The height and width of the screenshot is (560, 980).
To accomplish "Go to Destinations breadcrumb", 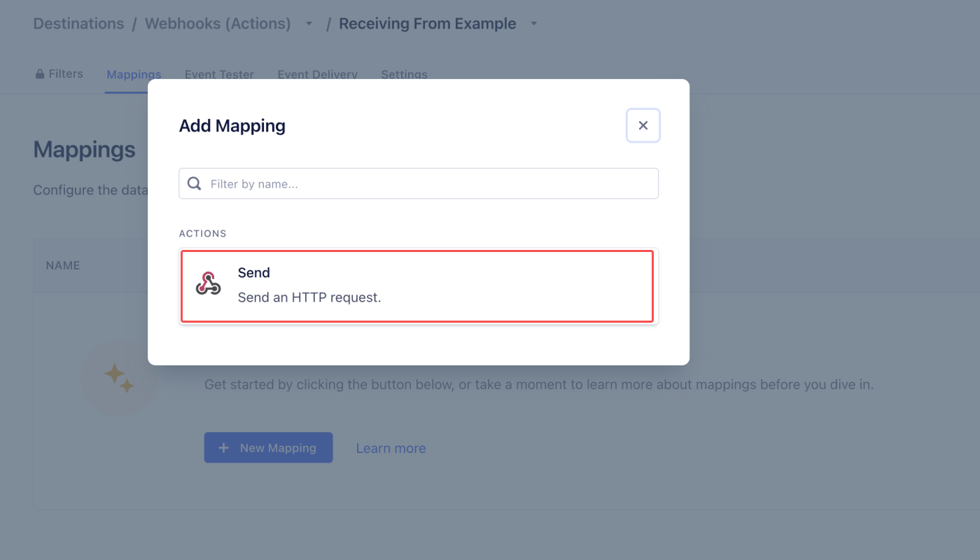I will pos(78,24).
